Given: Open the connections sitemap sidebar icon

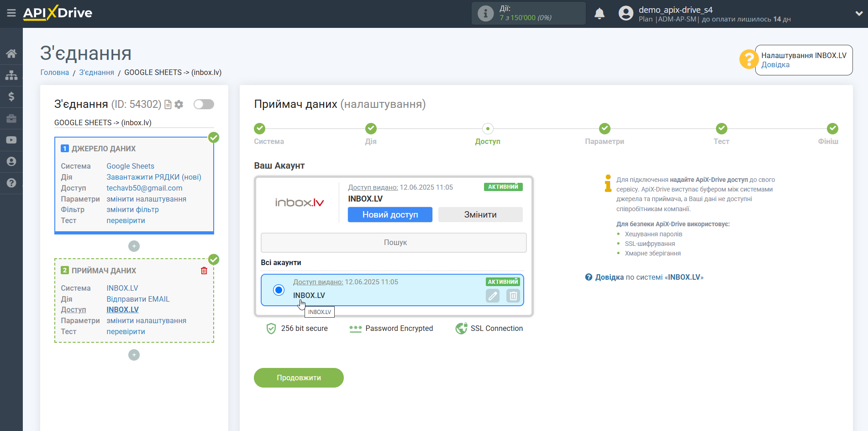Looking at the screenshot, I should (11, 75).
